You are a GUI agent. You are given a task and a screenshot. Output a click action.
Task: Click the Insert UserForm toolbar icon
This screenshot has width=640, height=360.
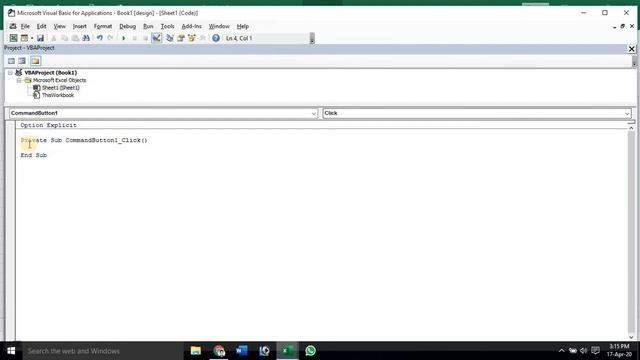pos(24,38)
